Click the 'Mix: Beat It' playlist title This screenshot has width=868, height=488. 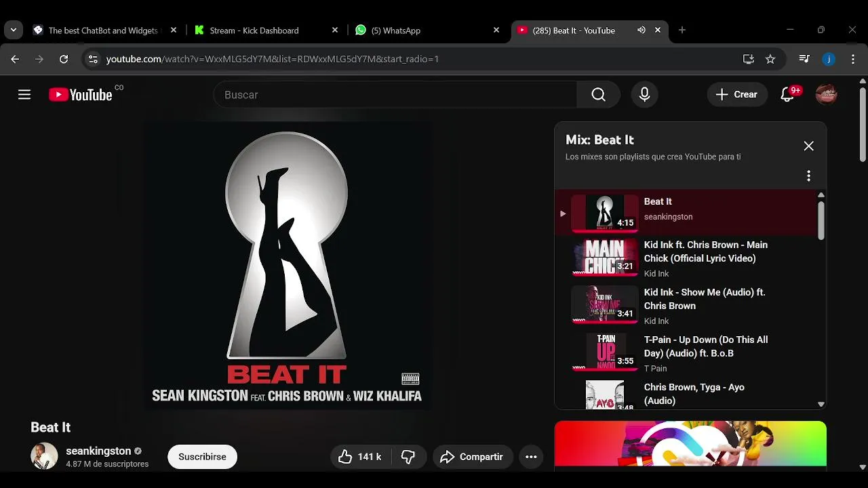coord(599,140)
